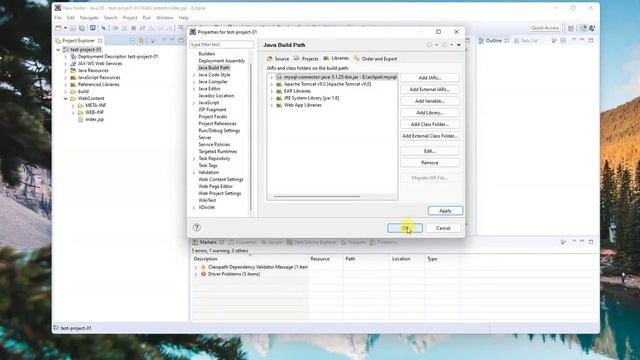Select the Outline view tab
This screenshot has height=360, width=640.
[493, 41]
